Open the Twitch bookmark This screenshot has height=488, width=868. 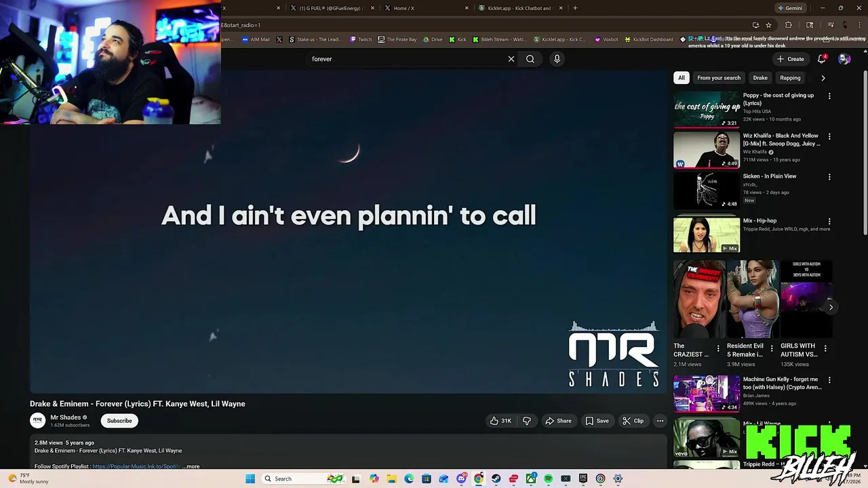click(361, 39)
